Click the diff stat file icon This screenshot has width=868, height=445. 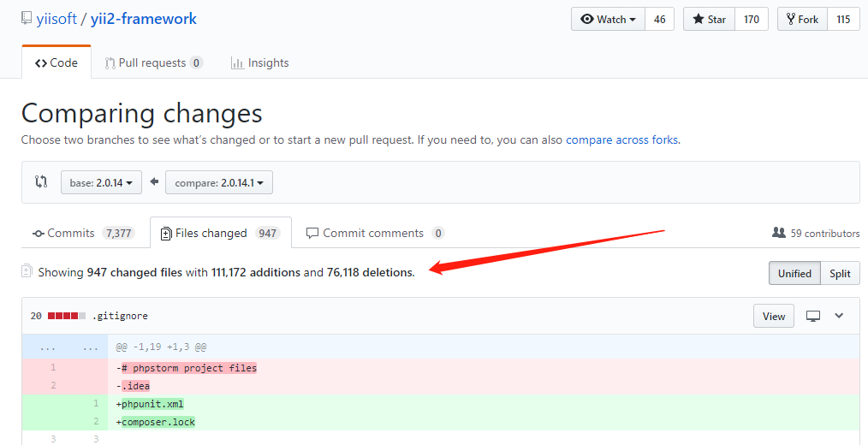click(x=27, y=271)
